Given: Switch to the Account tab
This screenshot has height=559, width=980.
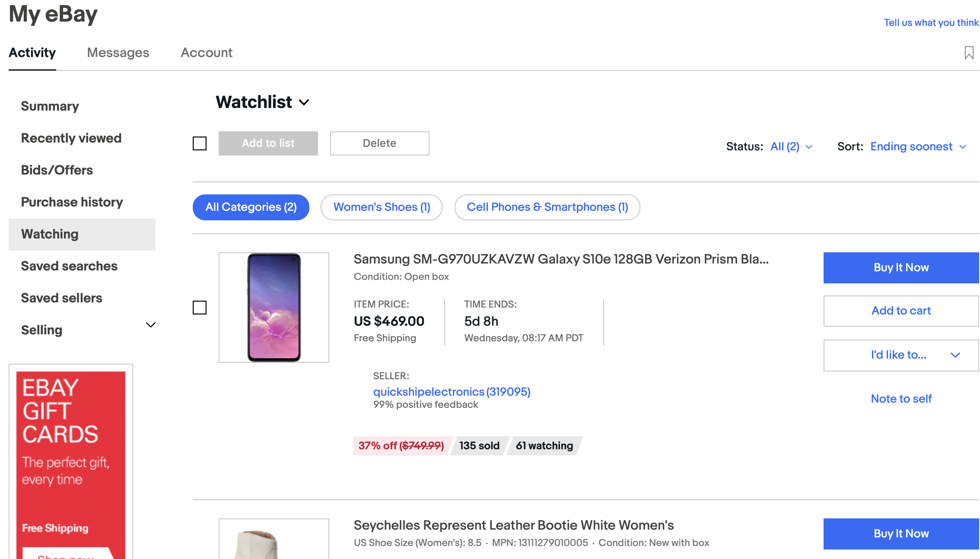Looking at the screenshot, I should click(206, 52).
